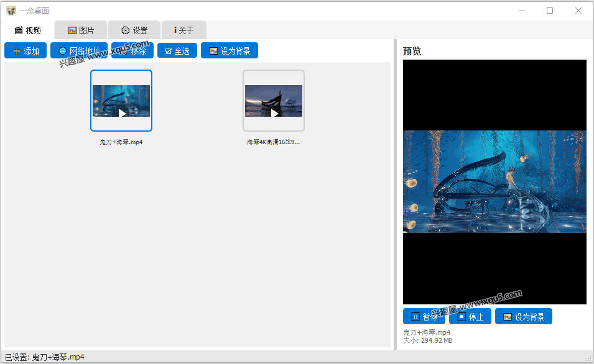This screenshot has width=594, height=364.
Task: Click 设为背景 below the preview
Action: pos(523,317)
